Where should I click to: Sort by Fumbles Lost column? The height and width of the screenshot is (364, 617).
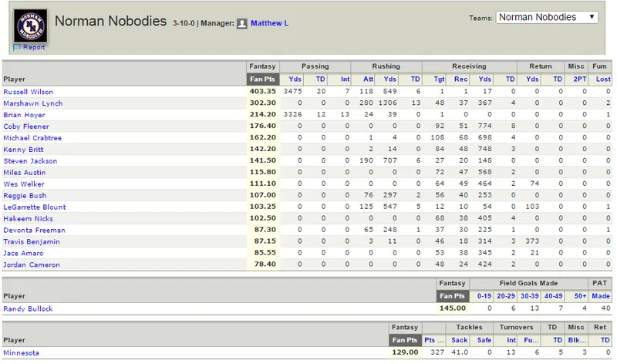click(603, 79)
